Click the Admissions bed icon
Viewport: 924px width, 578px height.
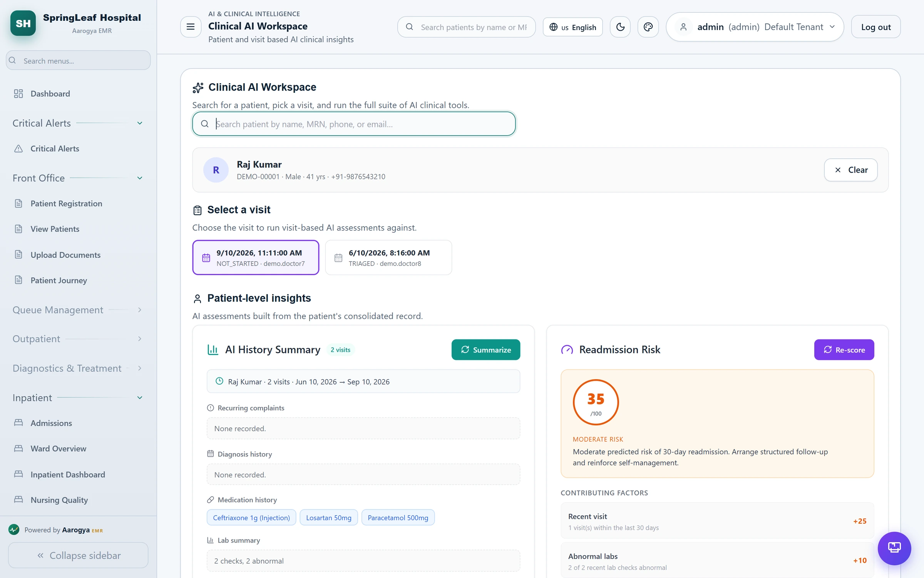pyautogui.click(x=18, y=422)
